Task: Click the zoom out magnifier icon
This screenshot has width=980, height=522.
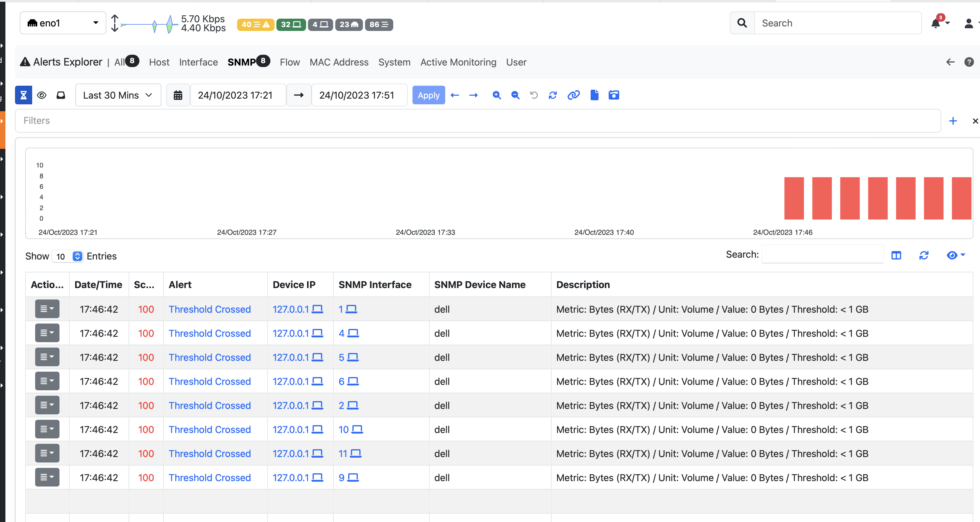Action: [515, 95]
